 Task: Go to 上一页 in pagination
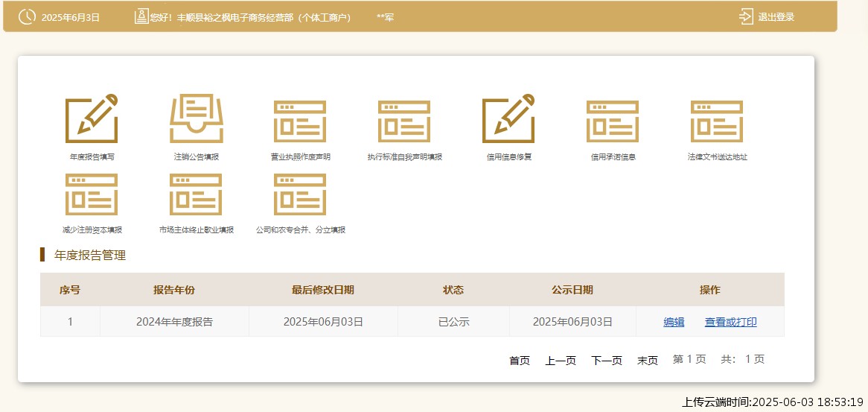pyautogui.click(x=561, y=361)
